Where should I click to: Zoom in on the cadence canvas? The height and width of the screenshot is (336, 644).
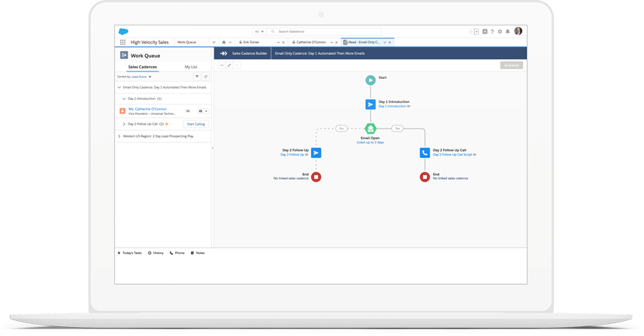click(x=237, y=65)
